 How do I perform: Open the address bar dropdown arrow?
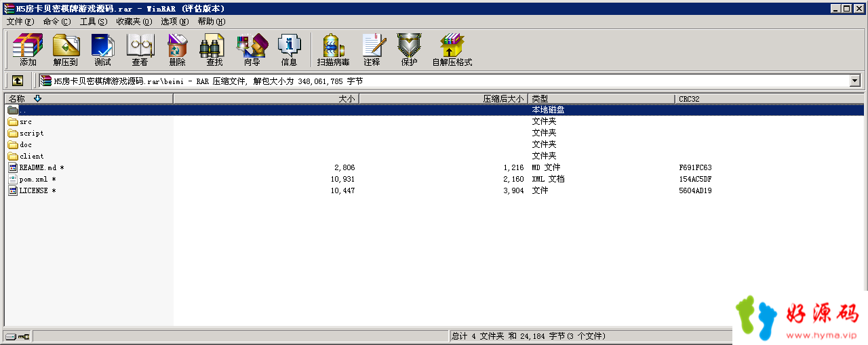coord(854,81)
